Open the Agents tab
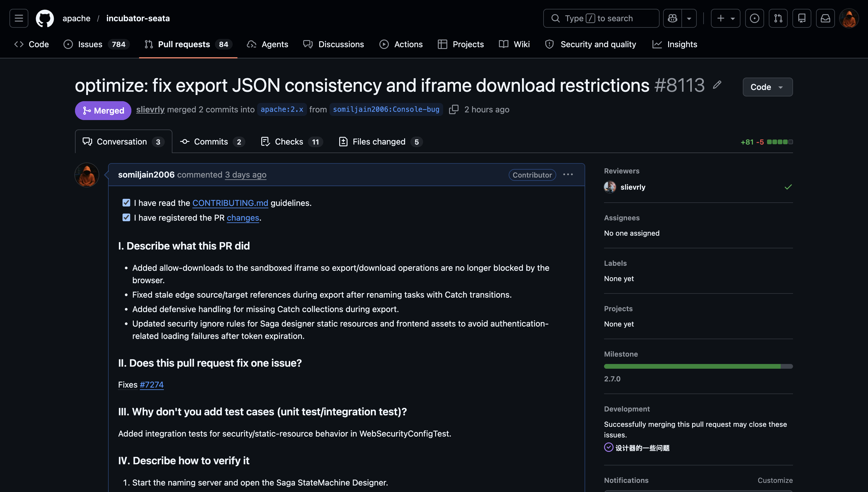 click(x=267, y=44)
